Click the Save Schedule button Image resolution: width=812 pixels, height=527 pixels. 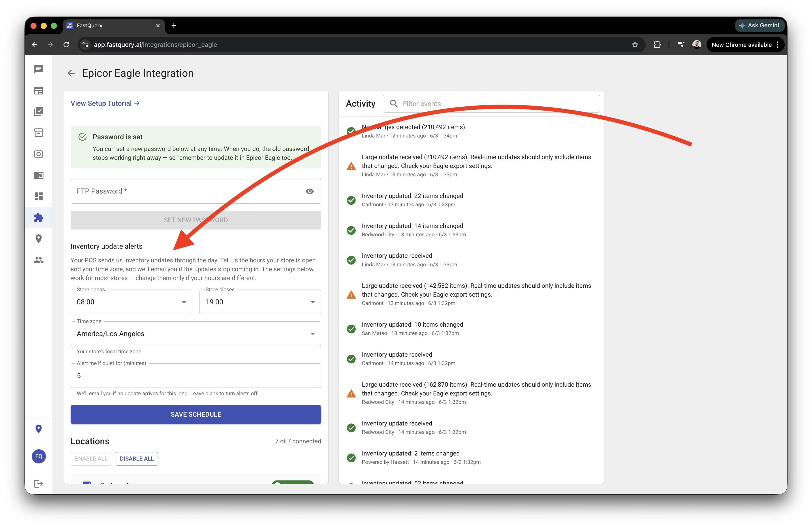(196, 414)
